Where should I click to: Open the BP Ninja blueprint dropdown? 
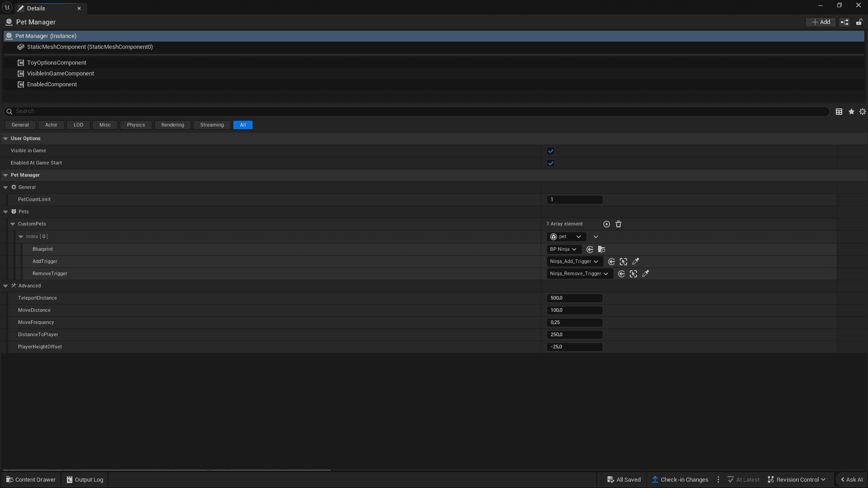click(563, 249)
